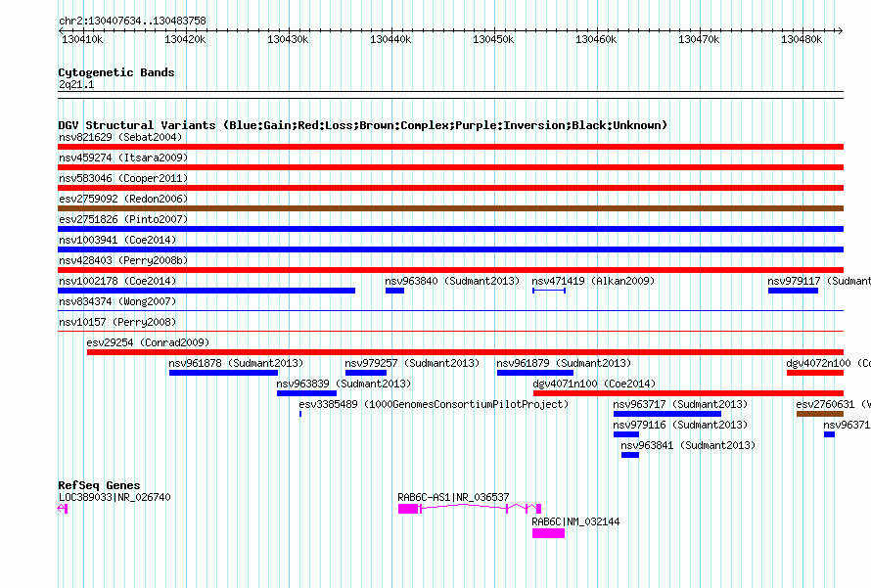Open the nsv428403 (Perry2008b) variant label
This screenshot has width=871, height=588.
coord(123,260)
